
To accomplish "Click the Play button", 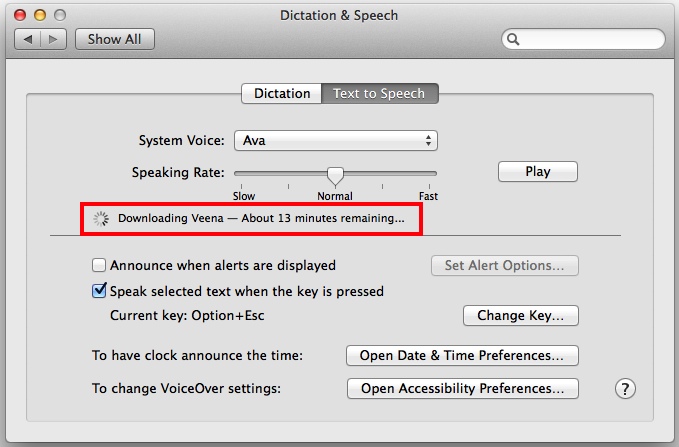I will point(537,172).
